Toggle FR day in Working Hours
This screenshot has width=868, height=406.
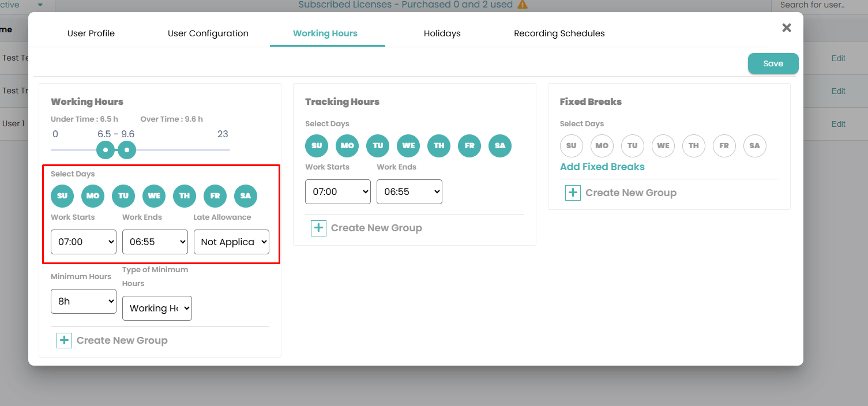215,196
